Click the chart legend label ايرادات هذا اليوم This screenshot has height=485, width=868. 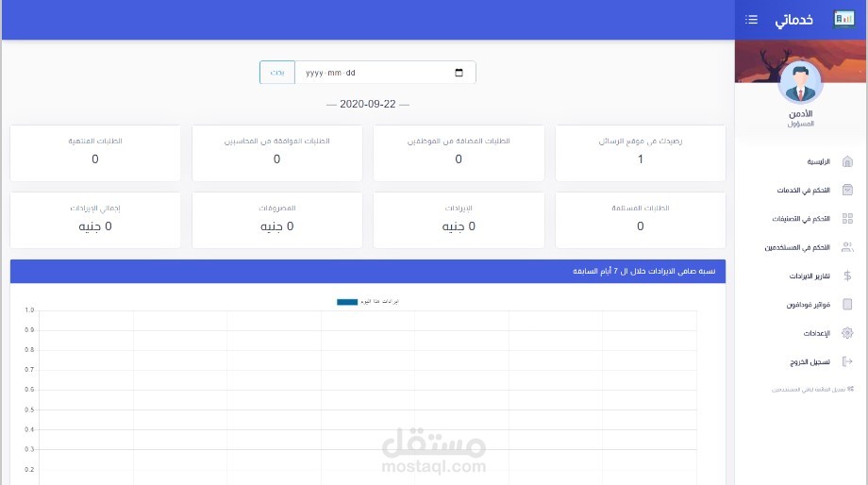(379, 302)
